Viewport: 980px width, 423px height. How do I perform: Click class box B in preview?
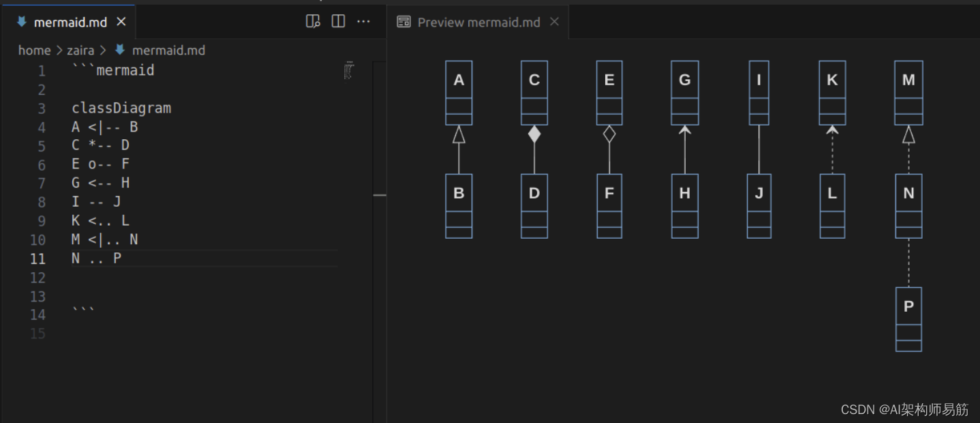pos(459,206)
